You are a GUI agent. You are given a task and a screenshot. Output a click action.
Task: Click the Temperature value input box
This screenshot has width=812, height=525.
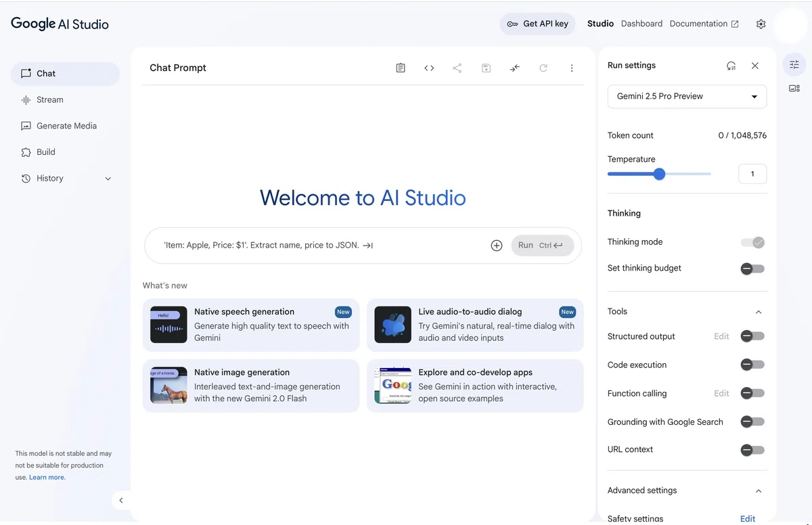pyautogui.click(x=752, y=174)
